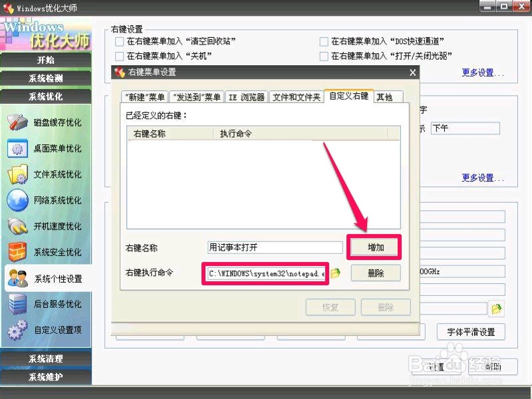
Task: Open 后台服务优化 server icon
Action: tap(18, 304)
